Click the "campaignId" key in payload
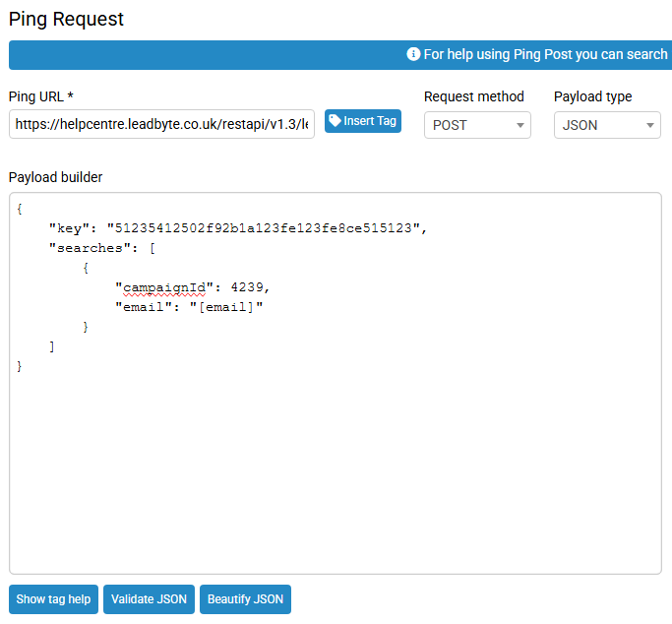The width and height of the screenshot is (672, 624). pyautogui.click(x=164, y=287)
